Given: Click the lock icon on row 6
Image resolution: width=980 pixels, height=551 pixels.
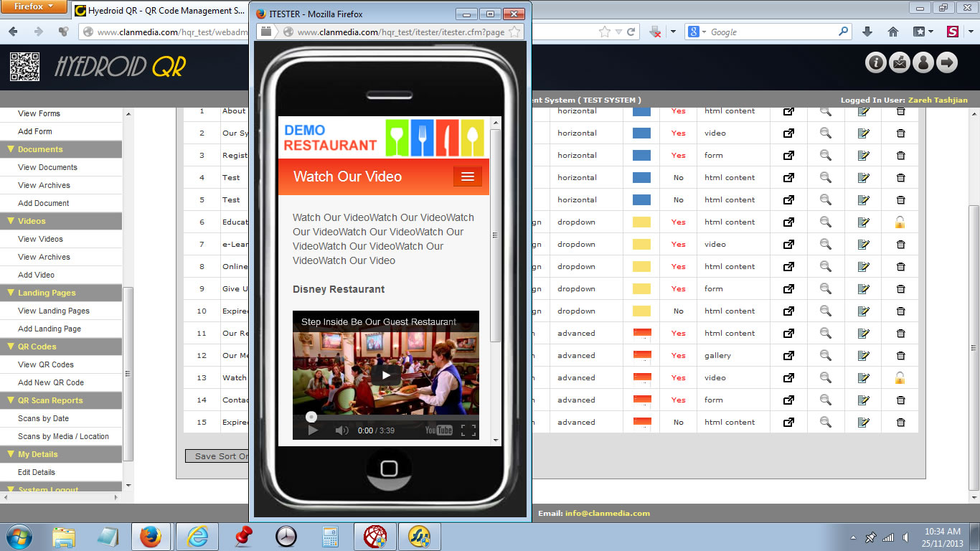Looking at the screenshot, I should pos(900,222).
